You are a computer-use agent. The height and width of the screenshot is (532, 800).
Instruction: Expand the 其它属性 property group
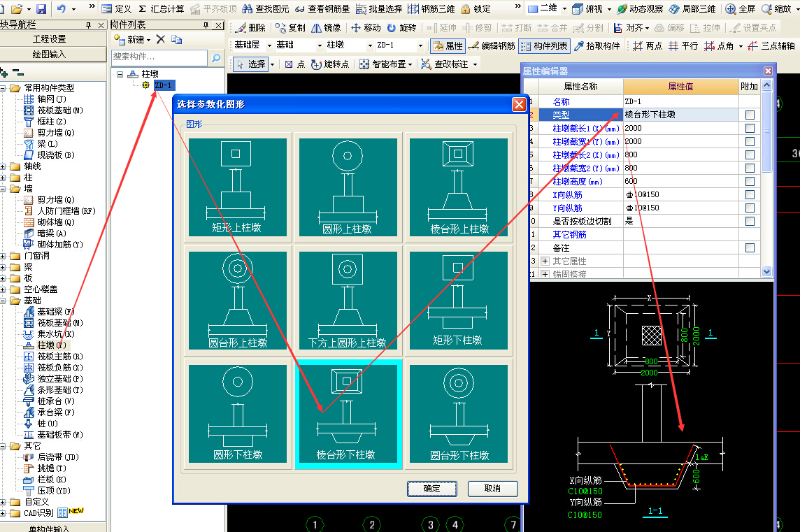point(545,261)
